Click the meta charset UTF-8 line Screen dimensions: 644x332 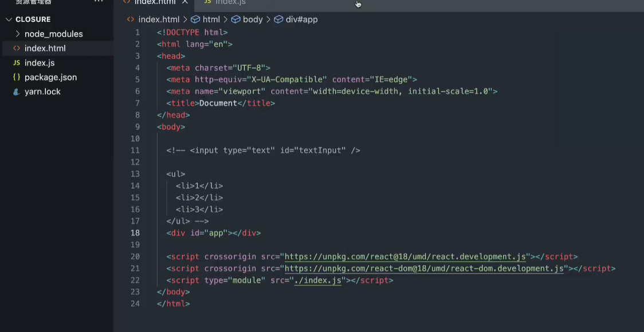(x=218, y=68)
